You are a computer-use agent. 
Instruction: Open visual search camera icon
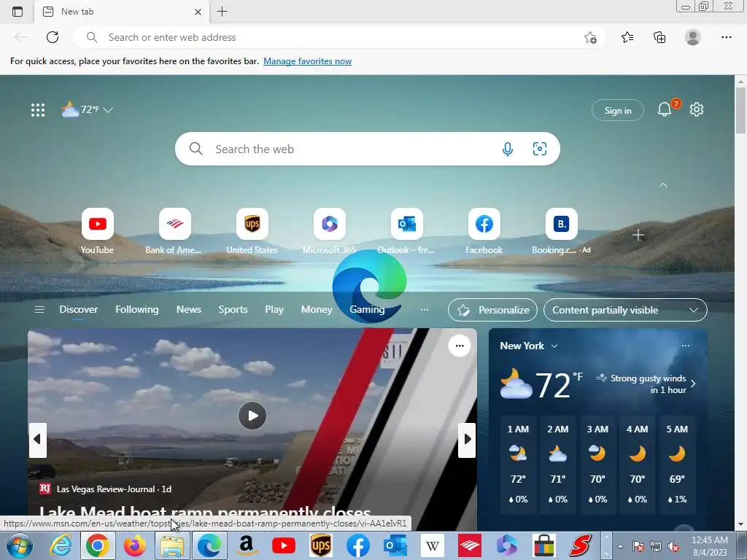(x=539, y=149)
